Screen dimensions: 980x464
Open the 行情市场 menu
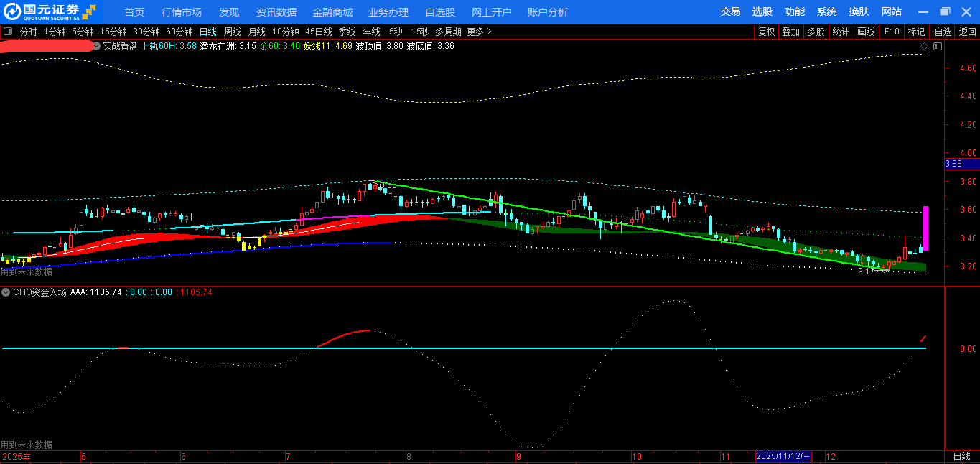(x=181, y=12)
